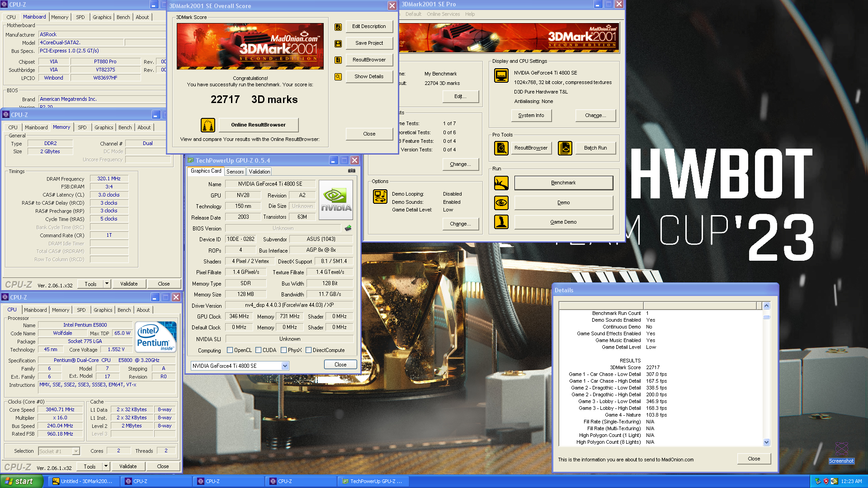Click the Pro Tools ResultBrowser icon
868x488 pixels.
click(x=501, y=148)
